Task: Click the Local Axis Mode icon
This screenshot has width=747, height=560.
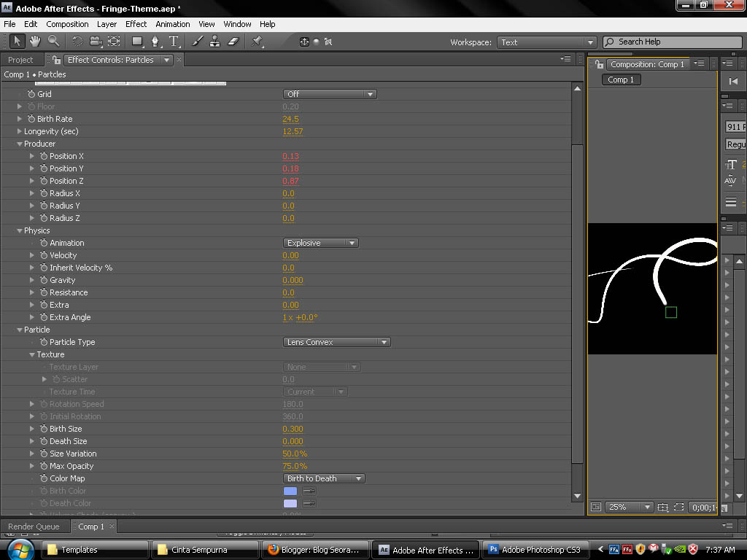Action: click(x=304, y=42)
